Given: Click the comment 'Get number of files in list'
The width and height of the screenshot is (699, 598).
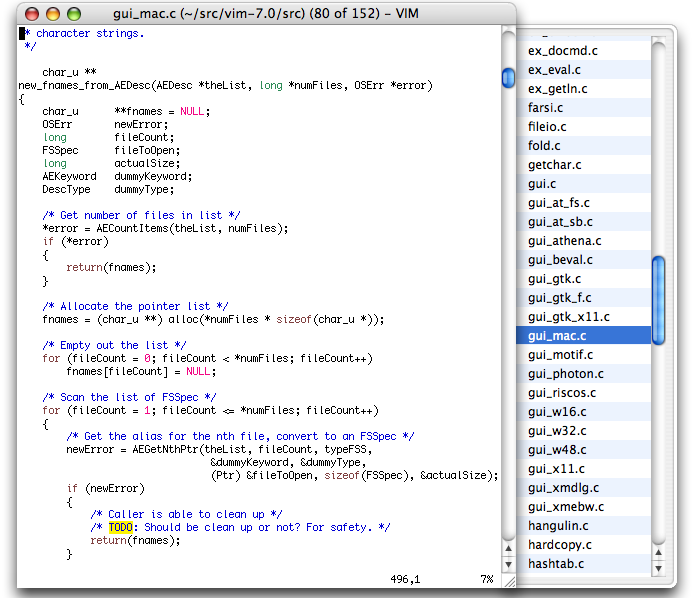Looking at the screenshot, I should tap(141, 215).
